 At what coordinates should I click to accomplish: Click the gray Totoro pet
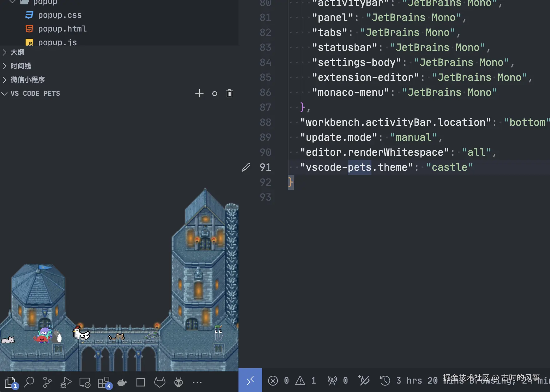[57, 336]
